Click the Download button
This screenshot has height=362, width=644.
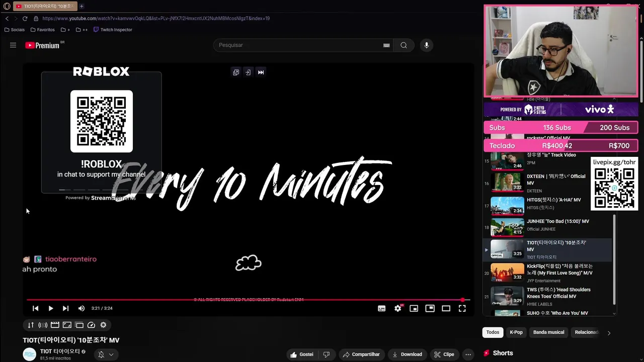click(407, 354)
